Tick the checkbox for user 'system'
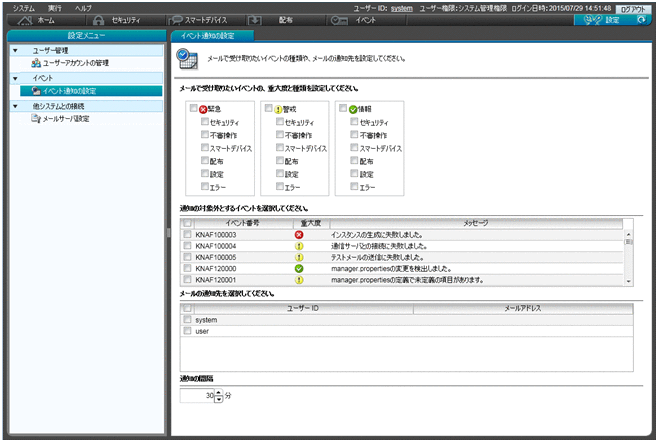The height and width of the screenshot is (444, 660). tap(187, 320)
